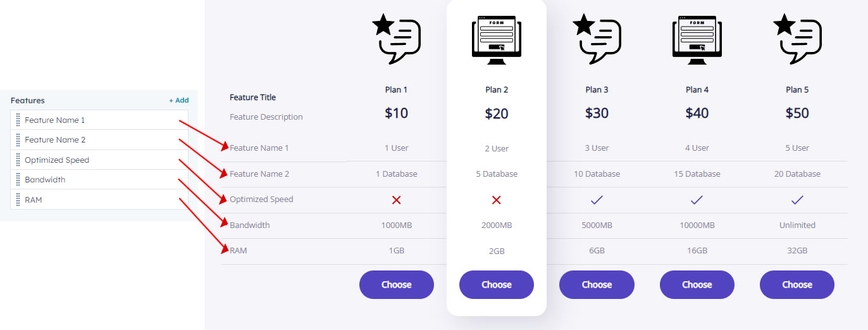The width and height of the screenshot is (868, 330).
Task: Click checkmark under Plan 5 Optimized Speed
Action: point(797,200)
